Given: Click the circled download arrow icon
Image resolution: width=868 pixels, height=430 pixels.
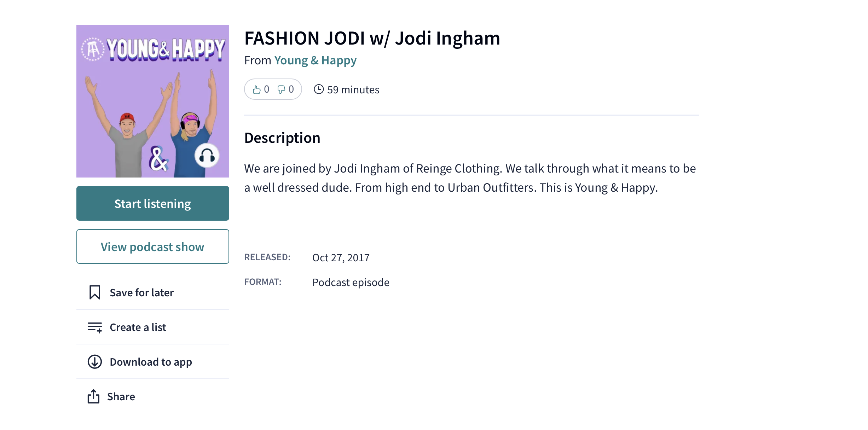Looking at the screenshot, I should [x=94, y=362].
